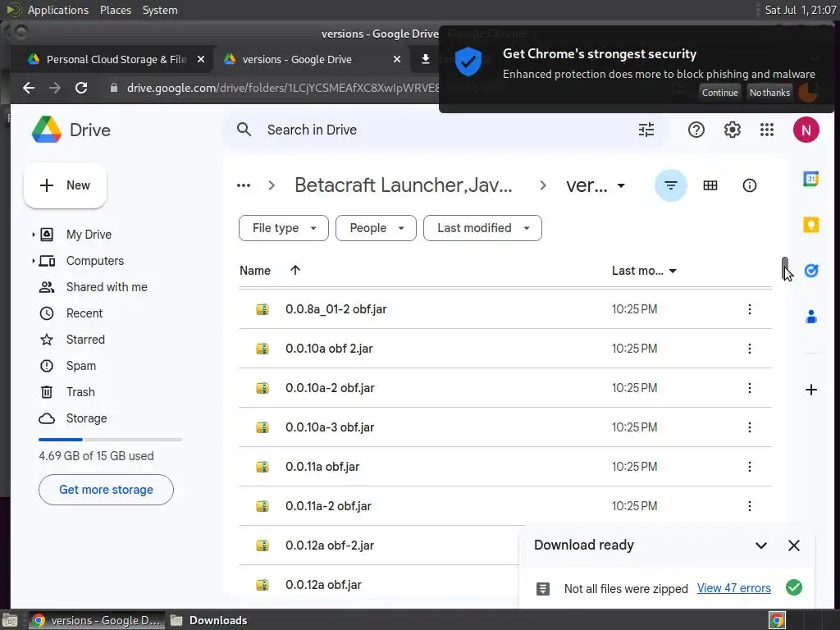The image size is (840, 630).
Task: Click Get more storage button
Action: pos(106,490)
